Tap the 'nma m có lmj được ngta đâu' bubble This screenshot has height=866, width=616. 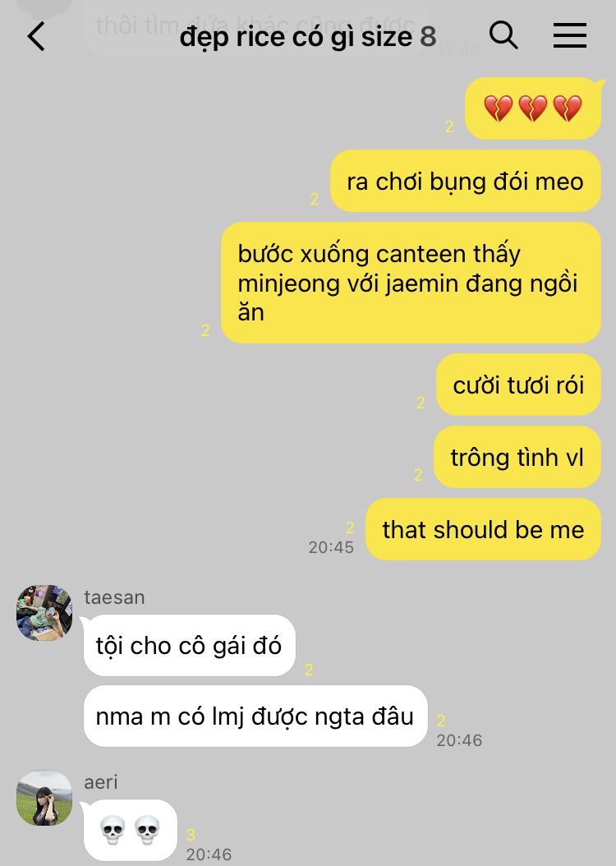[x=255, y=716]
